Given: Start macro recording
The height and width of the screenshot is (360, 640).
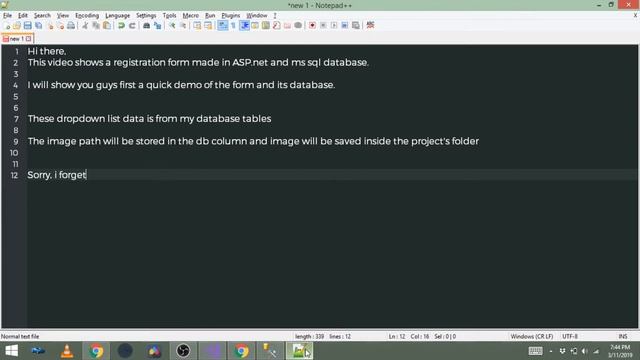Looking at the screenshot, I should [x=312, y=25].
